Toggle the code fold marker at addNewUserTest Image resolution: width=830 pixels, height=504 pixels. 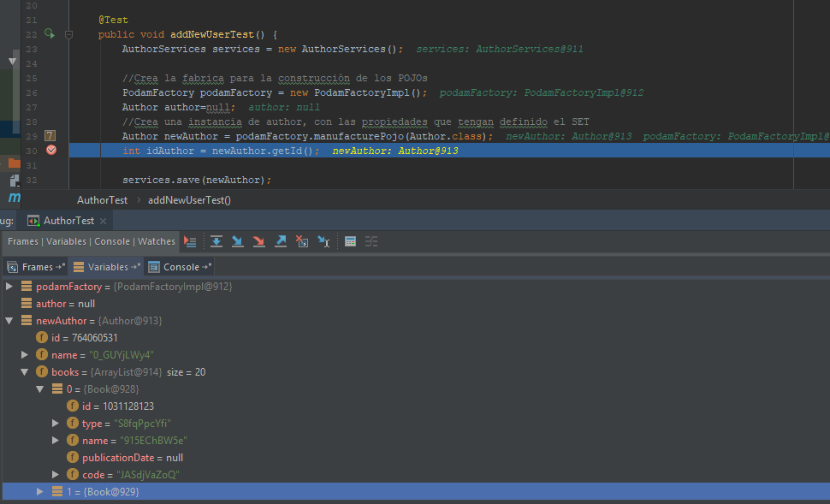coord(69,34)
